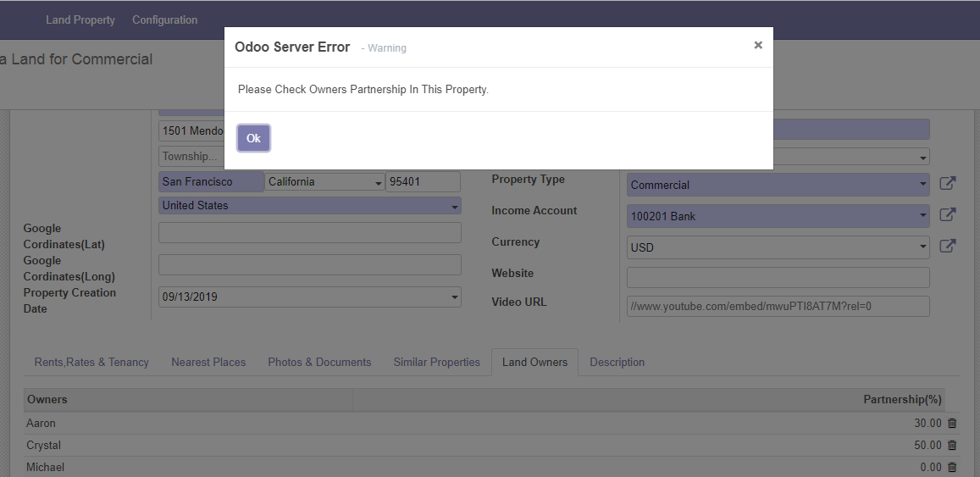
Task: Open the Land Property menu
Action: pos(80,20)
